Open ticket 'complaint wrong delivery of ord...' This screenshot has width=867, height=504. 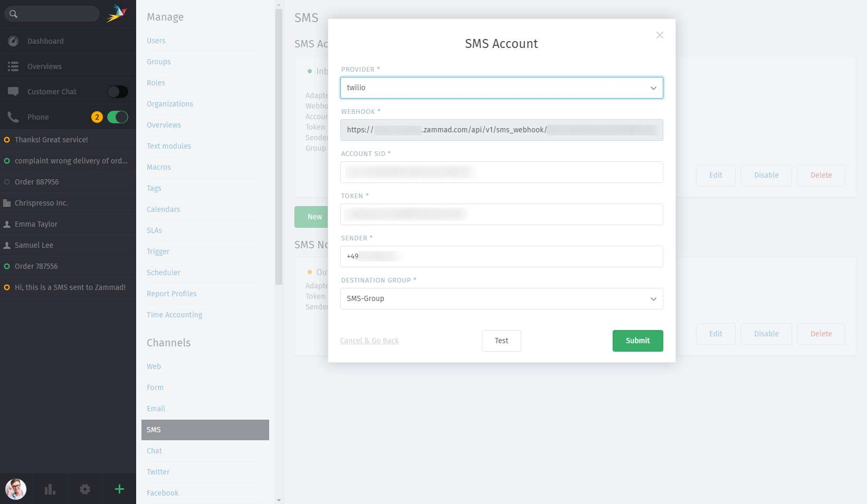(68, 161)
